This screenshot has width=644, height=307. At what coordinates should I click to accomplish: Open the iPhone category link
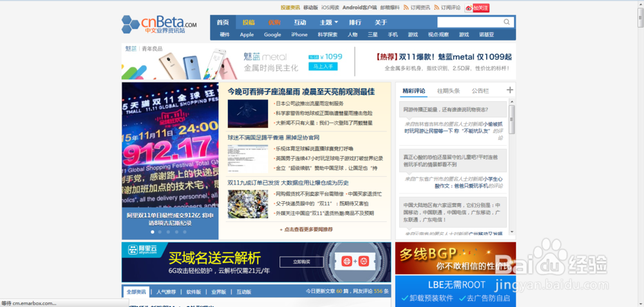(x=299, y=35)
